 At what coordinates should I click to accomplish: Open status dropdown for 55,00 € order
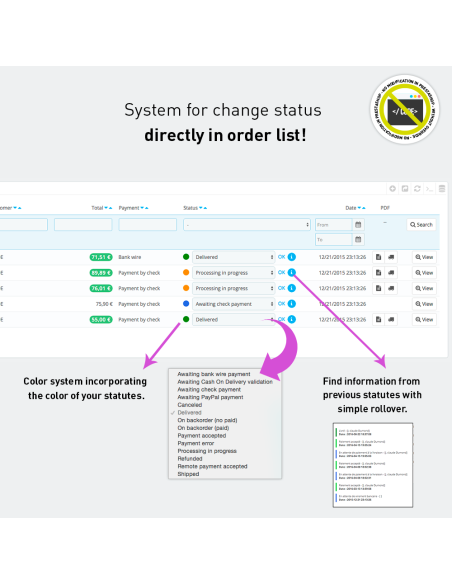[x=233, y=320]
